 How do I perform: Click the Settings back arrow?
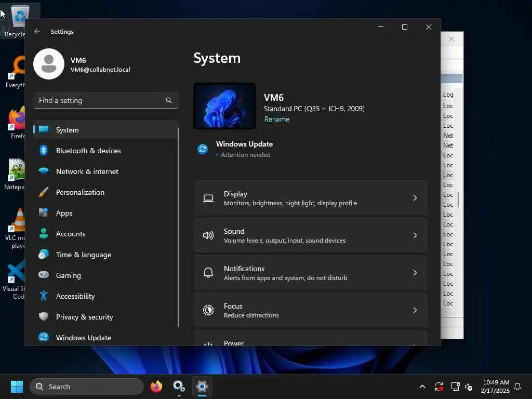point(37,31)
